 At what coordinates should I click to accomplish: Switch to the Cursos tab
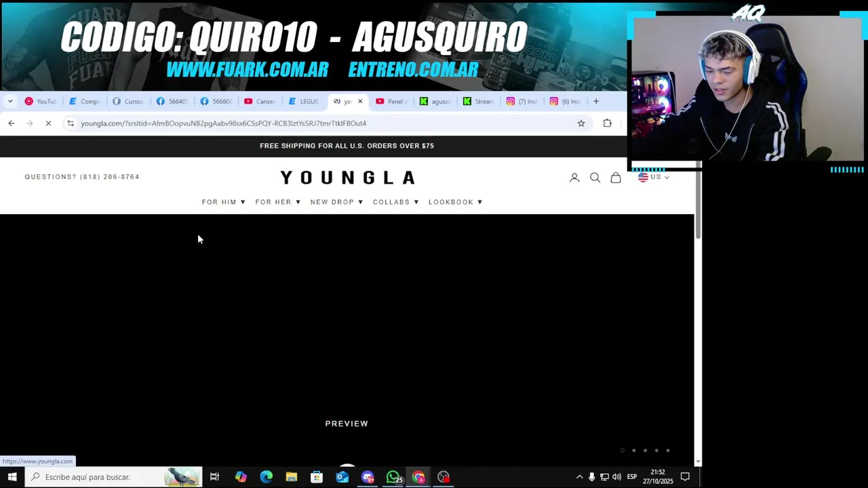[x=127, y=102]
